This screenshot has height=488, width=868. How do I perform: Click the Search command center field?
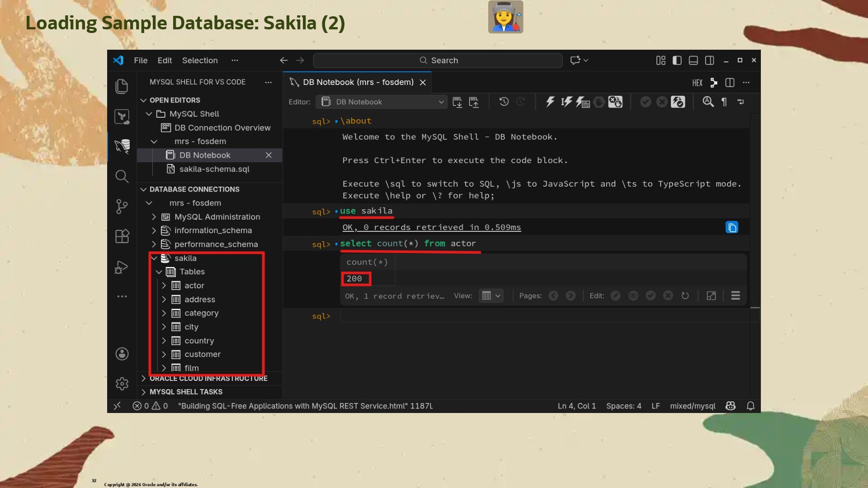pyautogui.click(x=438, y=60)
